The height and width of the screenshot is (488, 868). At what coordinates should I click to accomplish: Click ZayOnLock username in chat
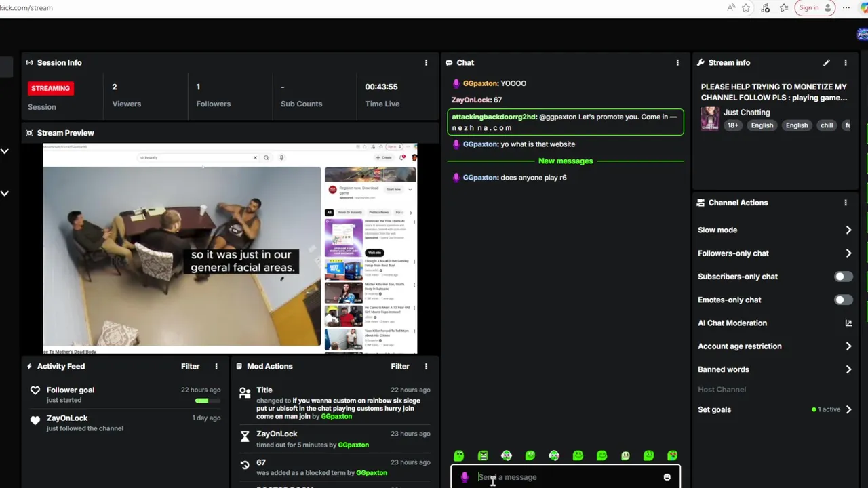[x=471, y=100]
